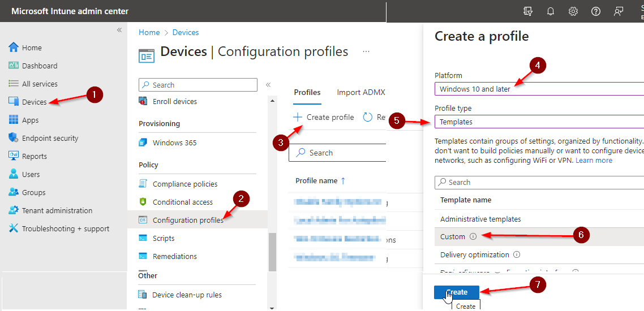Open Conditional access menu item
This screenshot has height=311, width=644.
click(x=176, y=202)
